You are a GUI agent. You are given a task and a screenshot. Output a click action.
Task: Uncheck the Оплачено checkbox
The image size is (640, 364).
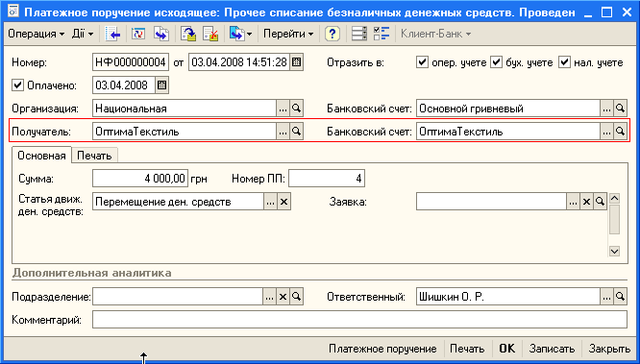[17, 85]
